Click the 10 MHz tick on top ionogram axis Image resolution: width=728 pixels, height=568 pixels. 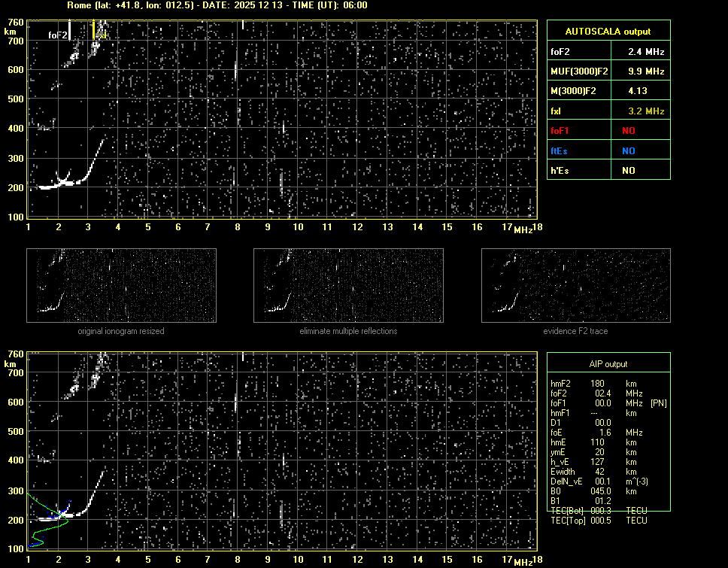point(298,227)
